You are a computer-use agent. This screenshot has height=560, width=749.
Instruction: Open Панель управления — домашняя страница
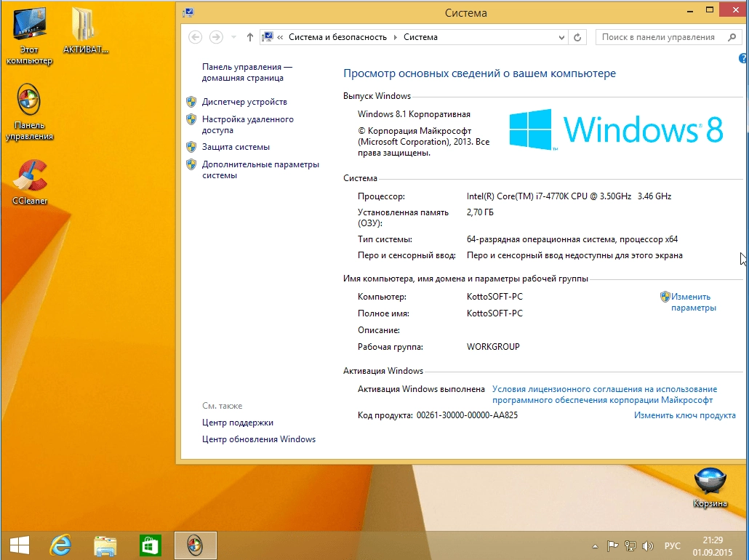coord(247,72)
